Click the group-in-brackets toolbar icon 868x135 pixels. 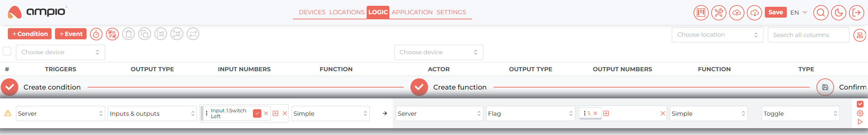click(161, 34)
